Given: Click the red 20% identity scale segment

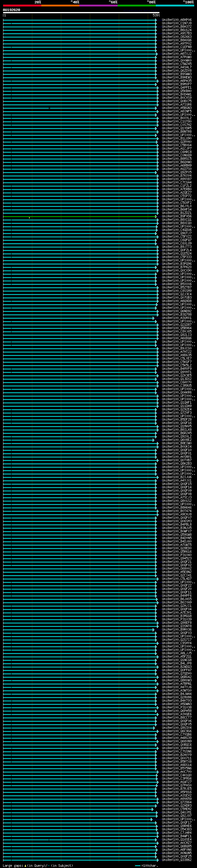Looking at the screenshot, I should tap(22, 6).
